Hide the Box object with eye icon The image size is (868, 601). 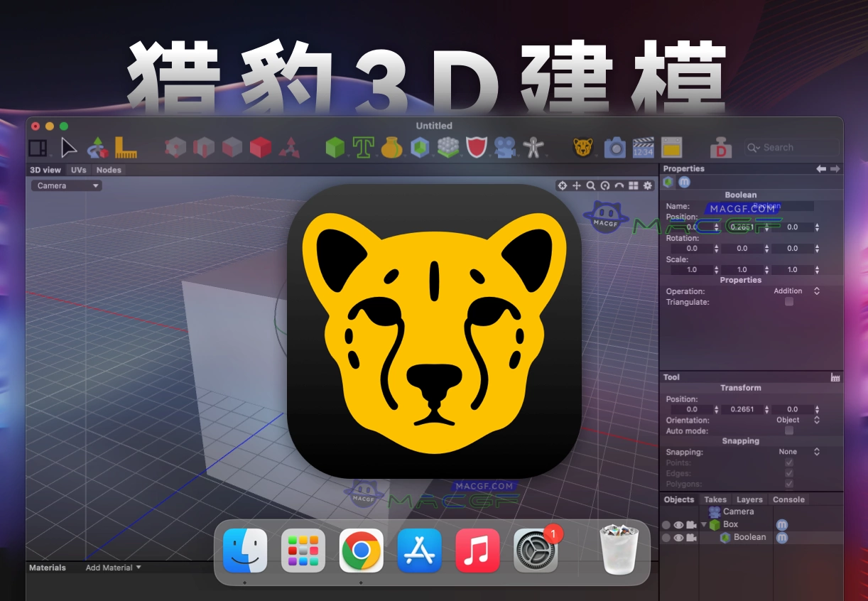(x=678, y=525)
